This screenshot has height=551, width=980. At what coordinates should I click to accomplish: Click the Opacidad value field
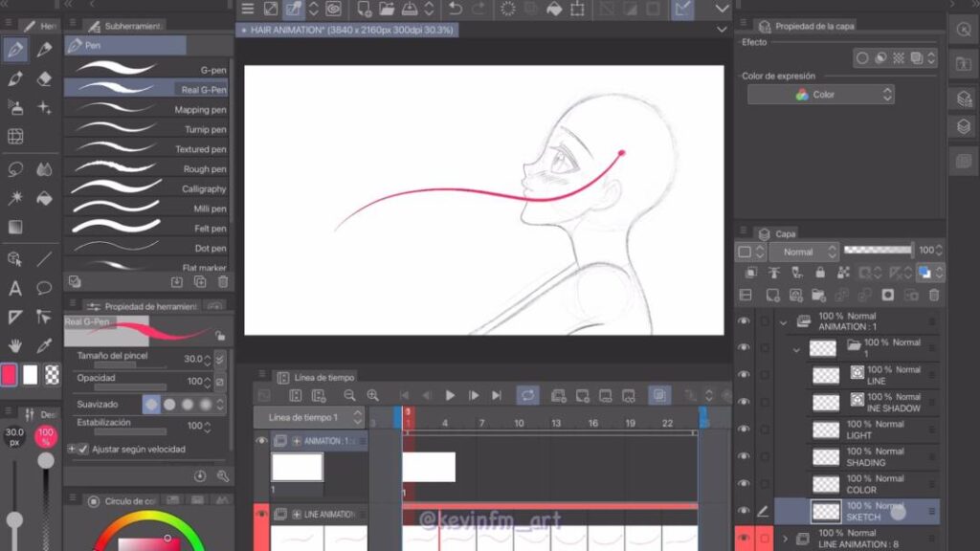tap(193, 381)
